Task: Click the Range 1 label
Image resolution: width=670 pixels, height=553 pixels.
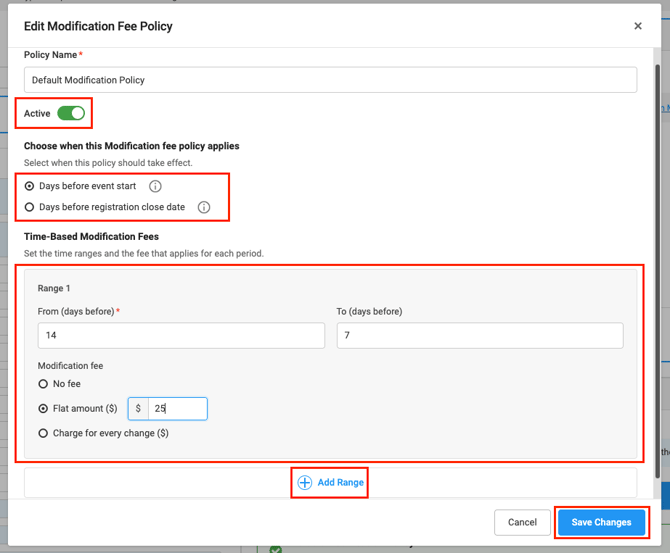Action: [x=54, y=288]
